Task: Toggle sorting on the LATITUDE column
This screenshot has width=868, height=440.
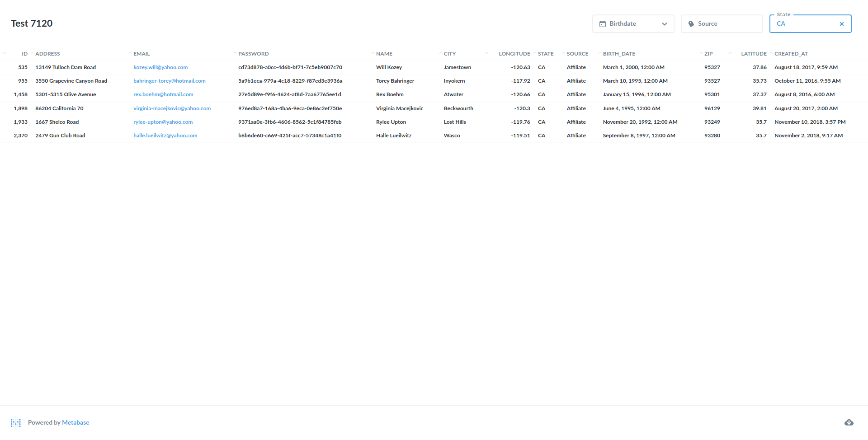Action: pyautogui.click(x=753, y=53)
